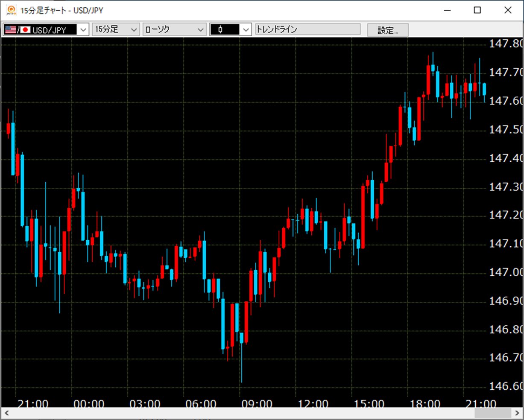Image resolution: width=524 pixels, height=420 pixels.
Task: Click the app icon in title bar
Action: [11, 10]
